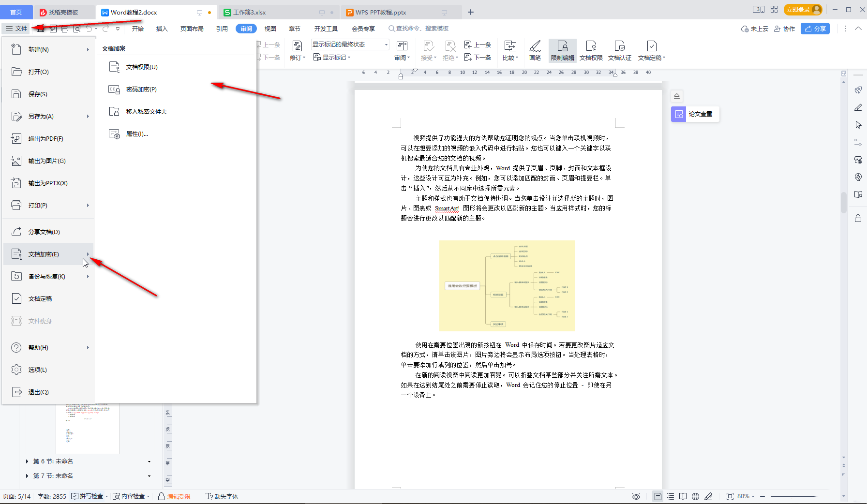This screenshot has width=867, height=504.
Task: Expand 文档加密(E) submenu arrow
Action: click(88, 254)
